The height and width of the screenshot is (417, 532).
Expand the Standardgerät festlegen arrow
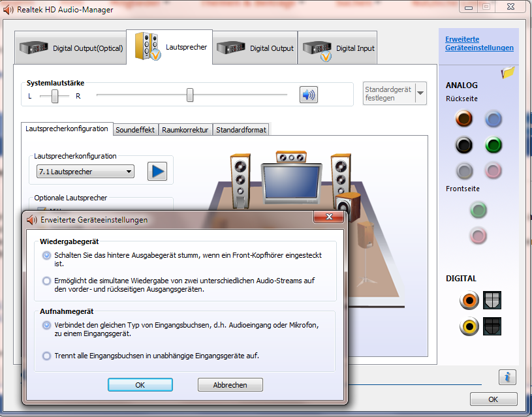[421, 93]
